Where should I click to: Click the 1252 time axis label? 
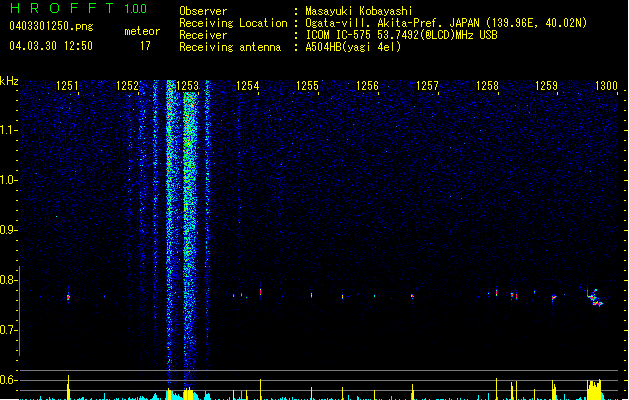tap(127, 86)
